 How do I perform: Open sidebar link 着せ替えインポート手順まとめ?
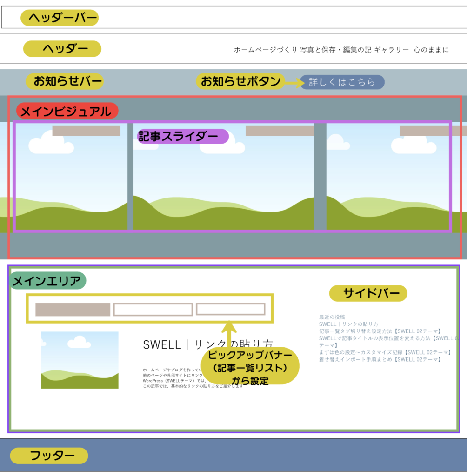[380, 359]
